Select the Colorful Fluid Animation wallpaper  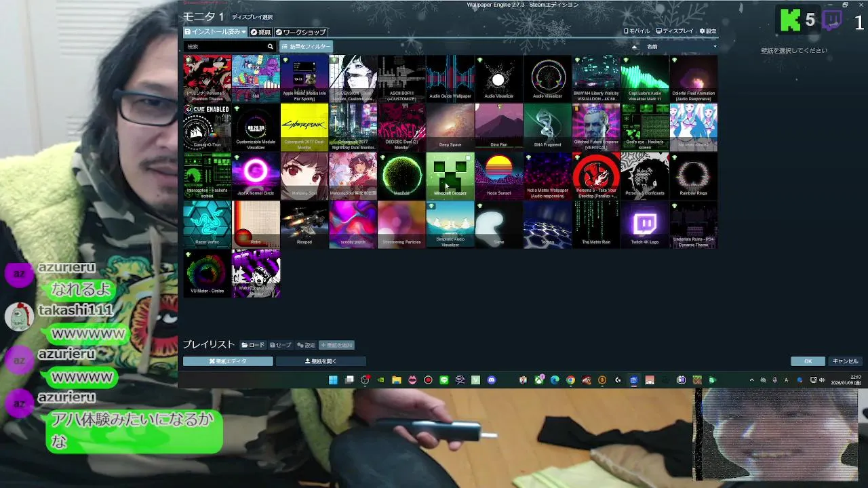(694, 78)
